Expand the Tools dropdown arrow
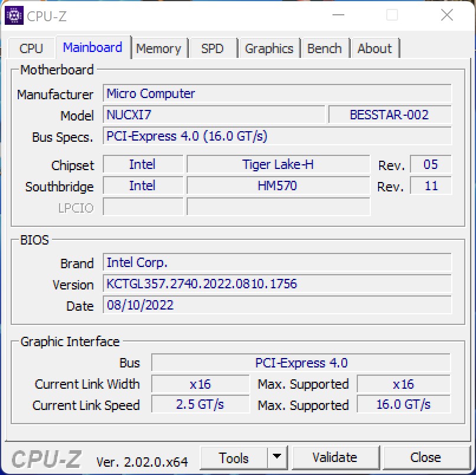 [x=277, y=458]
